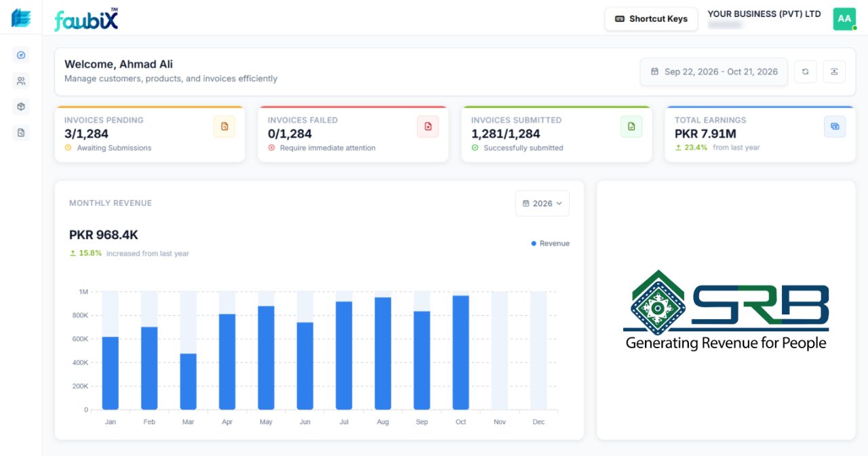
Task: Click the alert icon beside Require immediate attention
Action: (271, 148)
